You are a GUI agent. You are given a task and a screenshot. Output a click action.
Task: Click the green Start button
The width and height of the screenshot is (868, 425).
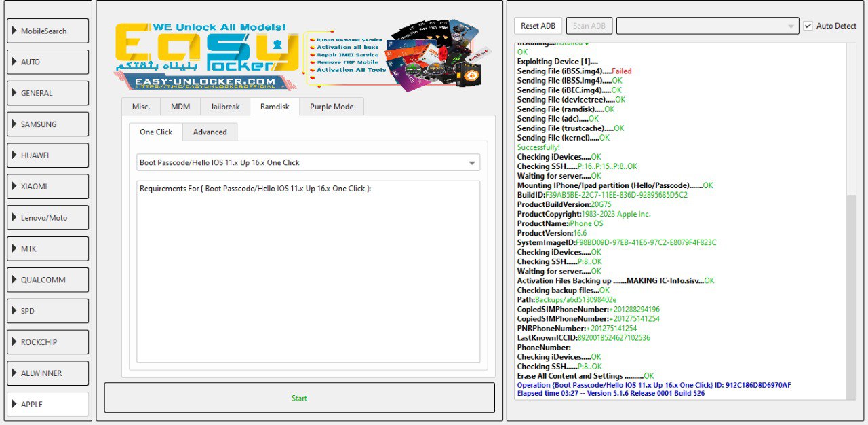[x=299, y=398]
